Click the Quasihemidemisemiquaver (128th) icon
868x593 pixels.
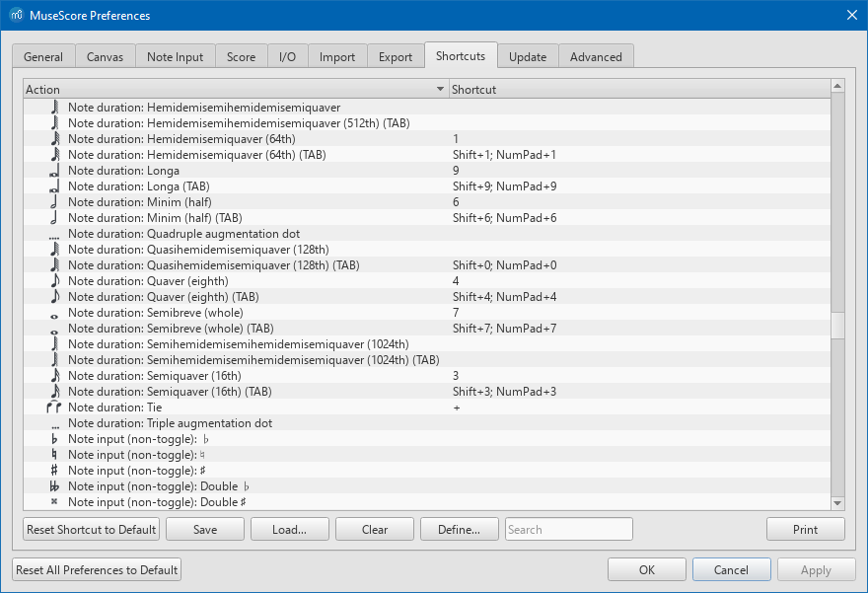coord(55,250)
